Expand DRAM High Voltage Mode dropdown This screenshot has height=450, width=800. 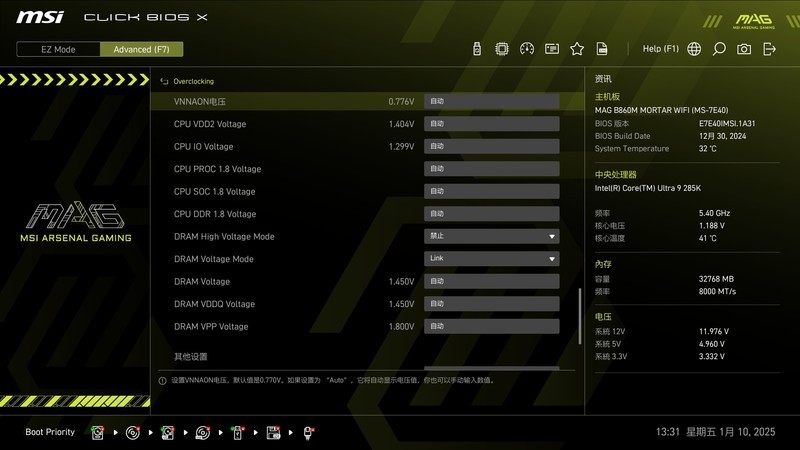[x=491, y=236]
